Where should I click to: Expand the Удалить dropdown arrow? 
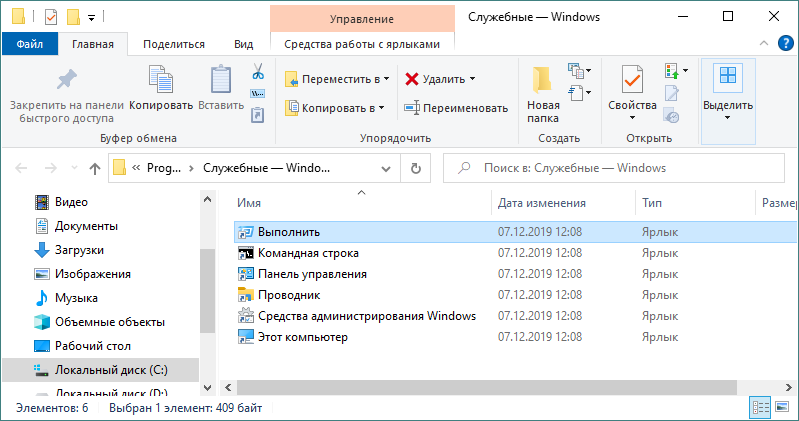point(472,79)
